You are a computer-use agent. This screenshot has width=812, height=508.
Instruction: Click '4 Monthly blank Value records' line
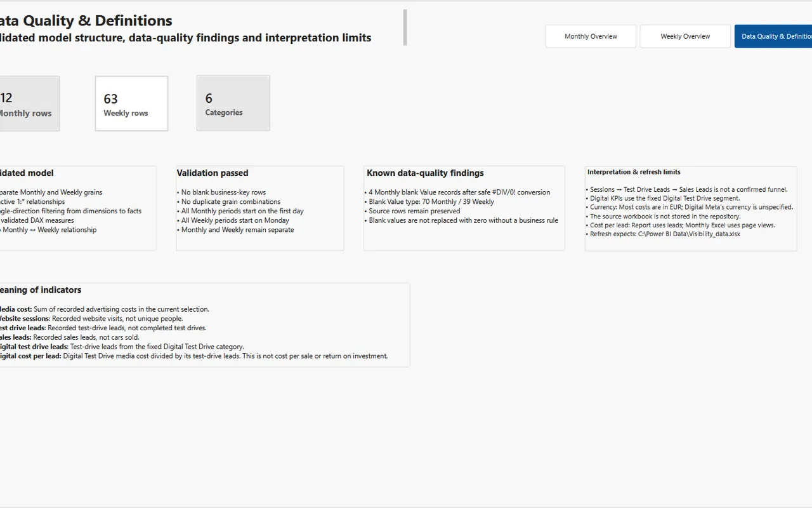click(457, 192)
